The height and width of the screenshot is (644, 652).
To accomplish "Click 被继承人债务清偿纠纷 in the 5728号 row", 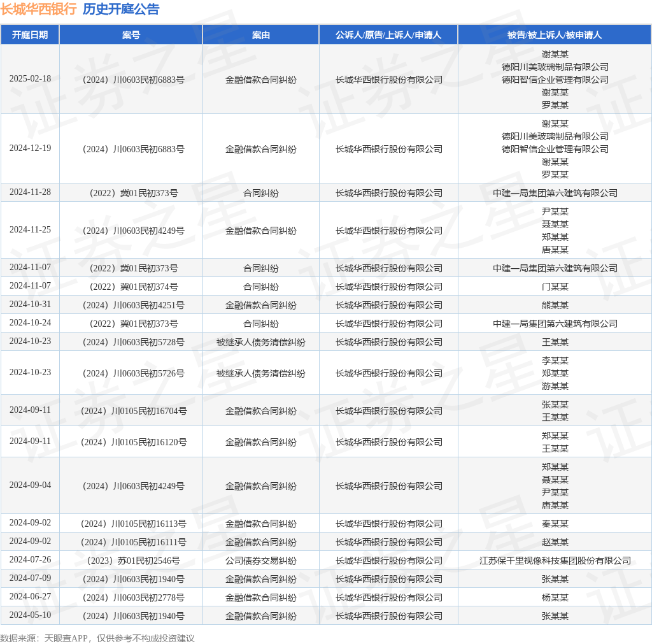I will 260,342.
